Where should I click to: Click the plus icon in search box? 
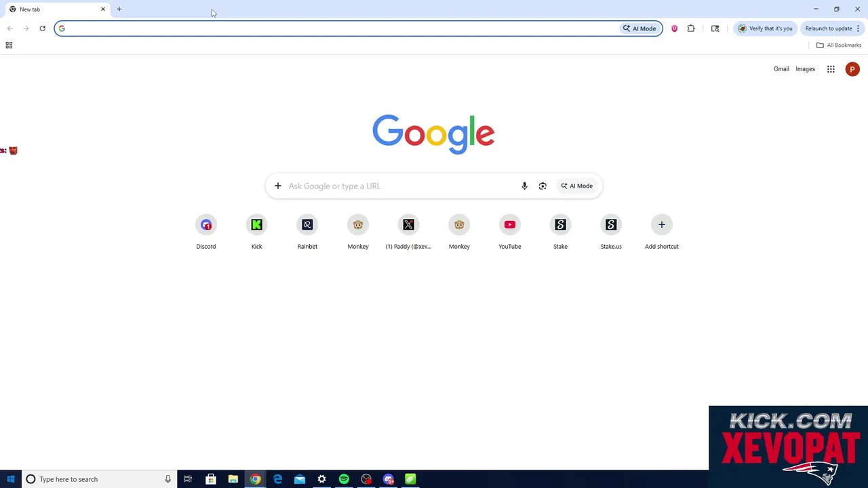tap(278, 186)
